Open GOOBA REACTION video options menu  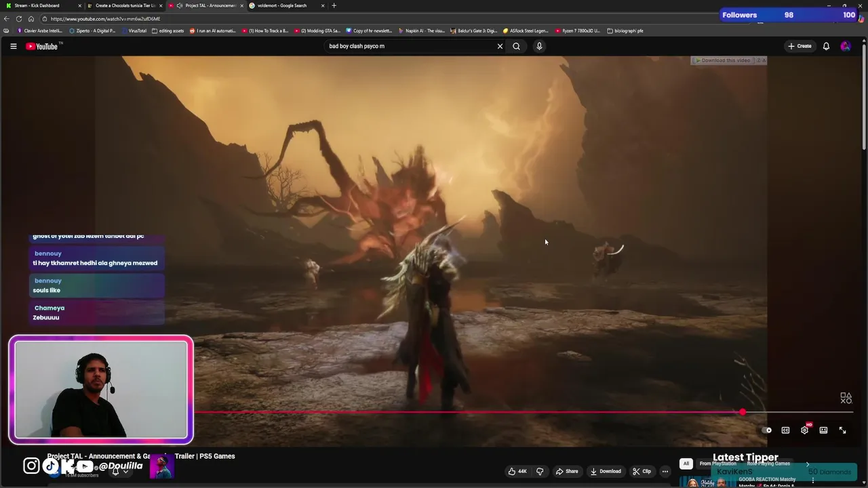812,481
